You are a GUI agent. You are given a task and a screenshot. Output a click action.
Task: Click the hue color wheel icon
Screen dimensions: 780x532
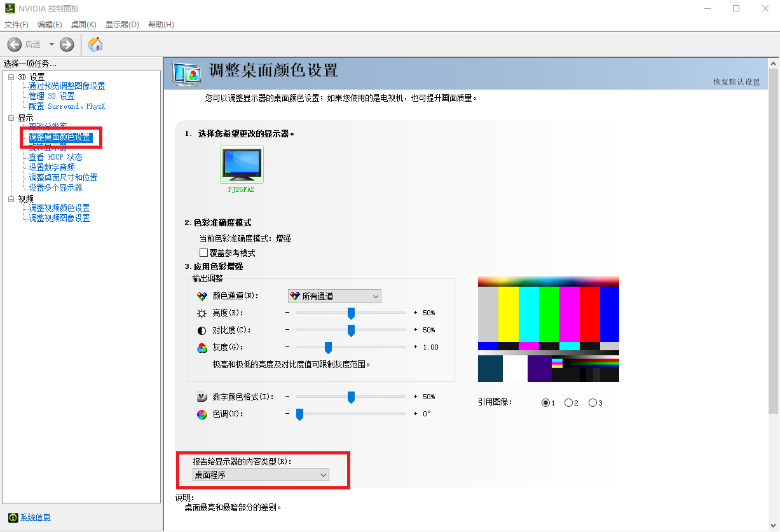click(x=202, y=414)
